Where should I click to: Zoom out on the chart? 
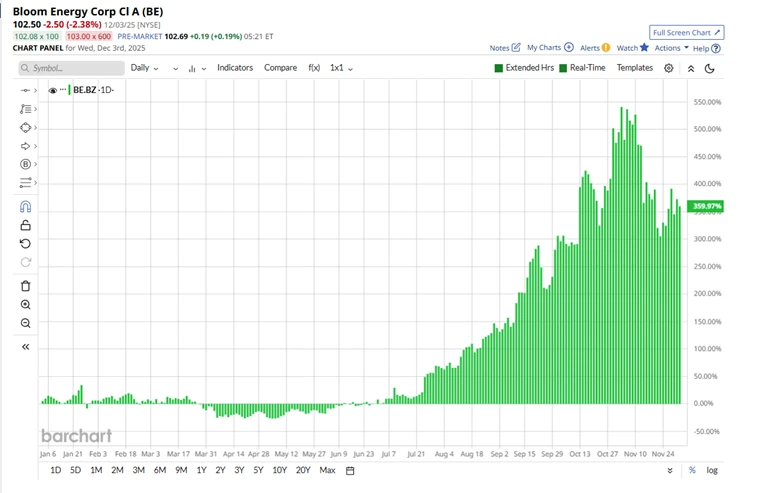pyautogui.click(x=25, y=323)
